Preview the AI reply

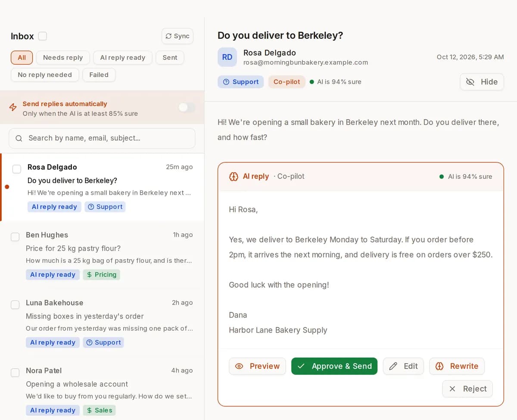[257, 366]
